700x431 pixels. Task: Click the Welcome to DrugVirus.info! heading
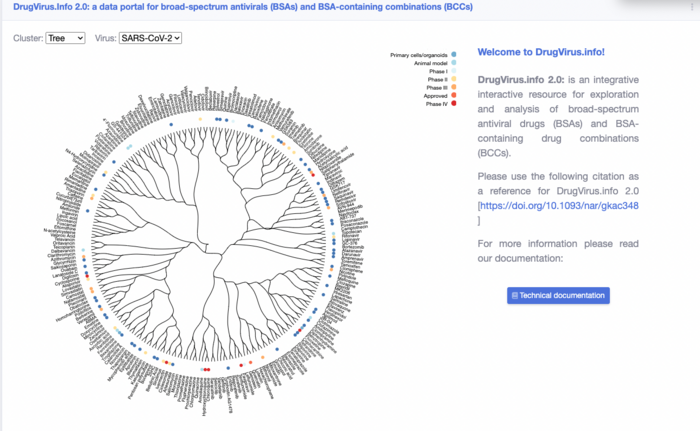click(x=541, y=51)
